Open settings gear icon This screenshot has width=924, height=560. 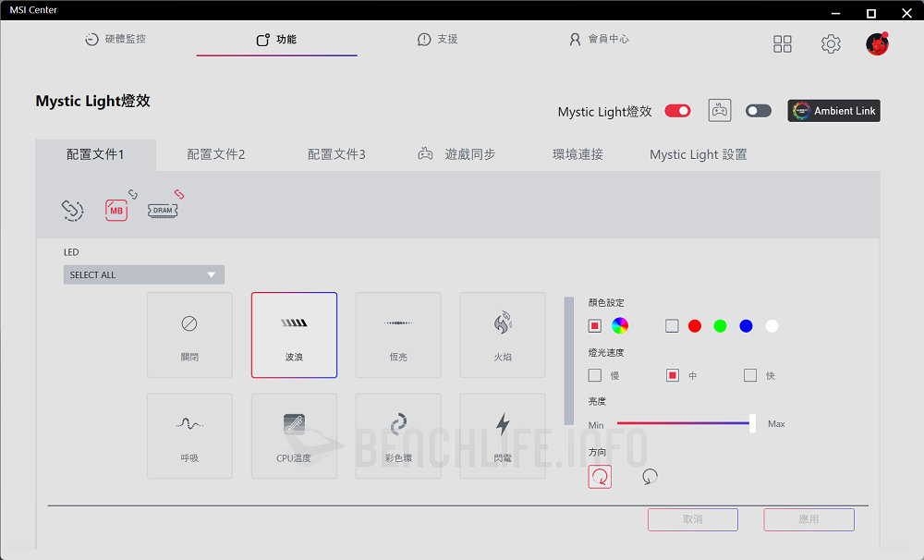click(x=831, y=43)
